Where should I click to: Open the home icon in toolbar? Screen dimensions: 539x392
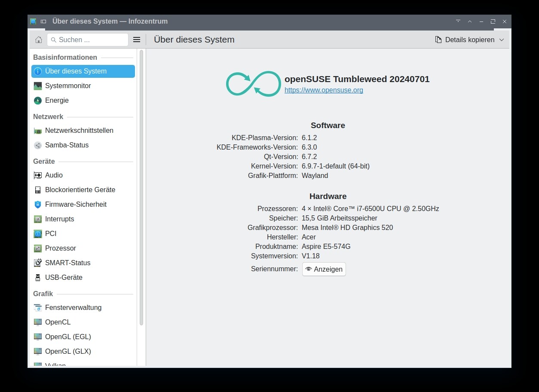pyautogui.click(x=39, y=40)
